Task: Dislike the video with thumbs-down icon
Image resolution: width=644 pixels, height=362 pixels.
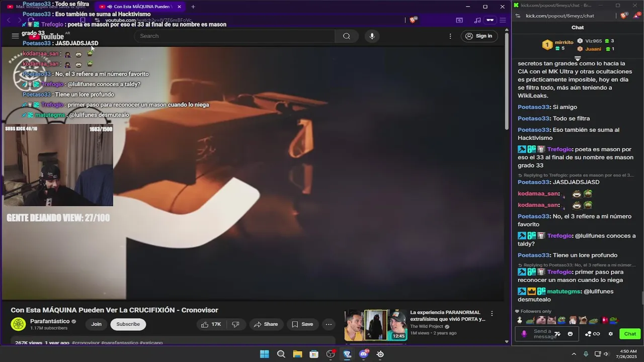Action: [x=235, y=324]
